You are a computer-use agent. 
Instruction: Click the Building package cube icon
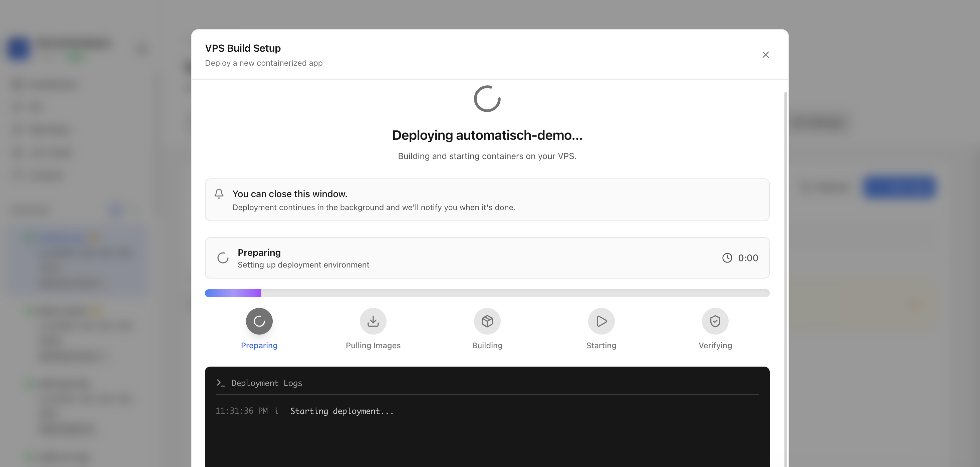pyautogui.click(x=487, y=321)
